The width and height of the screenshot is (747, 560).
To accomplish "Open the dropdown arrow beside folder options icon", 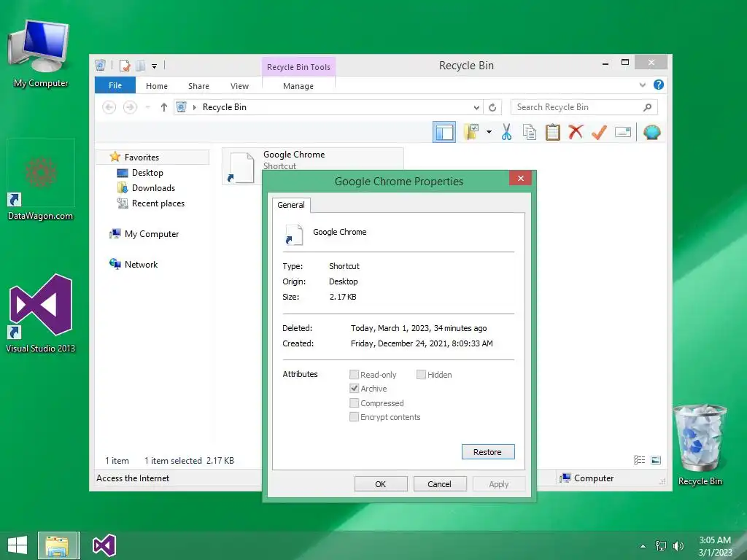I will tap(489, 132).
